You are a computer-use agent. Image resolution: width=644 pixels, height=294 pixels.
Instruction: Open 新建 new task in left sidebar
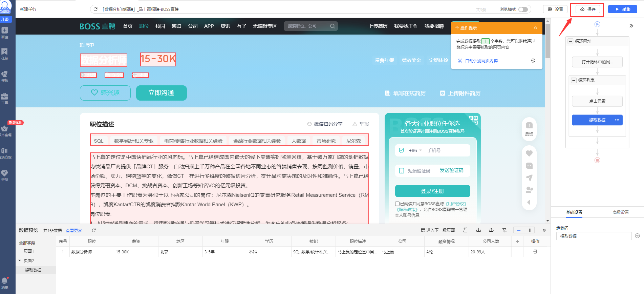5,33
